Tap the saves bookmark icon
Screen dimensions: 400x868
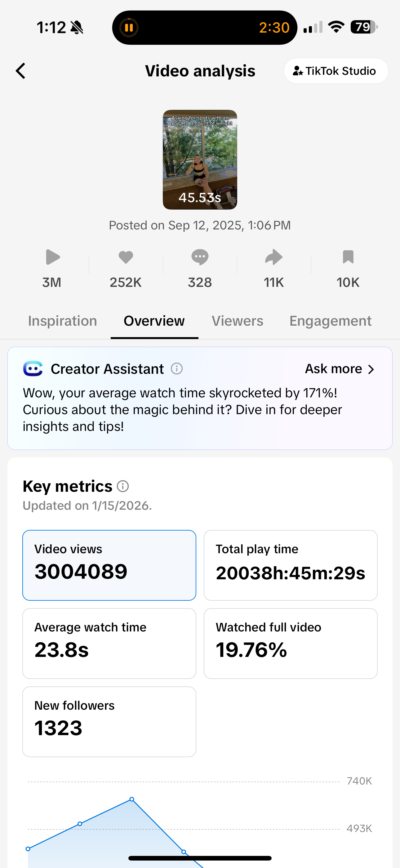pyautogui.click(x=348, y=257)
